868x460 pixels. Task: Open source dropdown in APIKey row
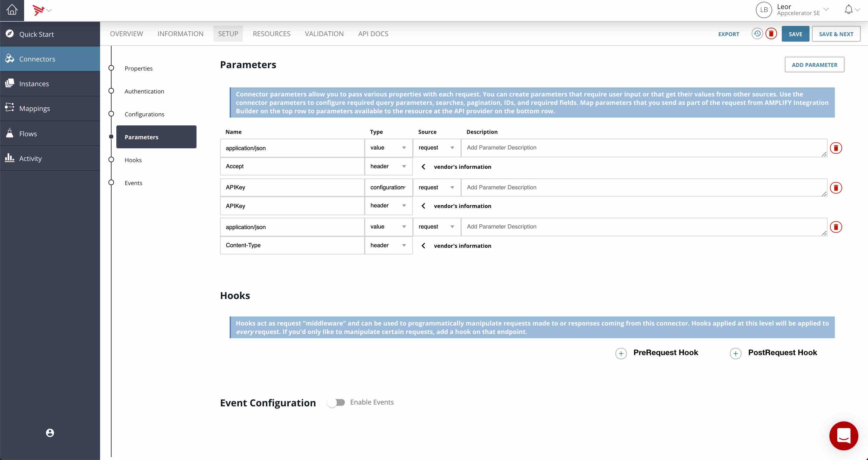[437, 187]
